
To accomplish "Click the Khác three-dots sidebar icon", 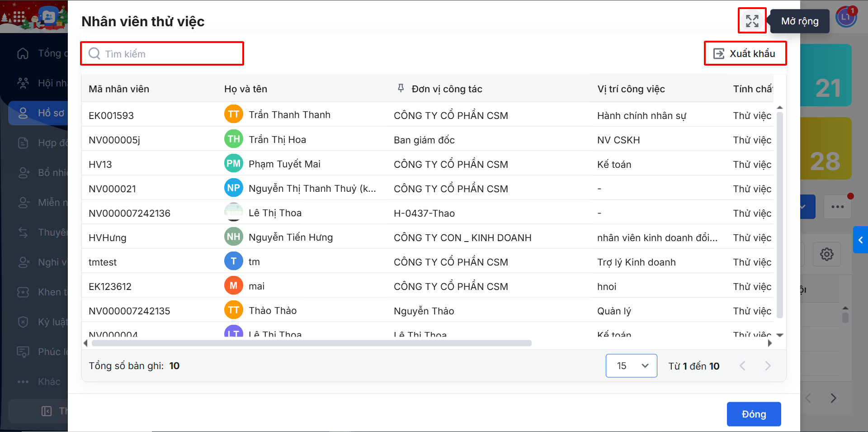I will [23, 382].
